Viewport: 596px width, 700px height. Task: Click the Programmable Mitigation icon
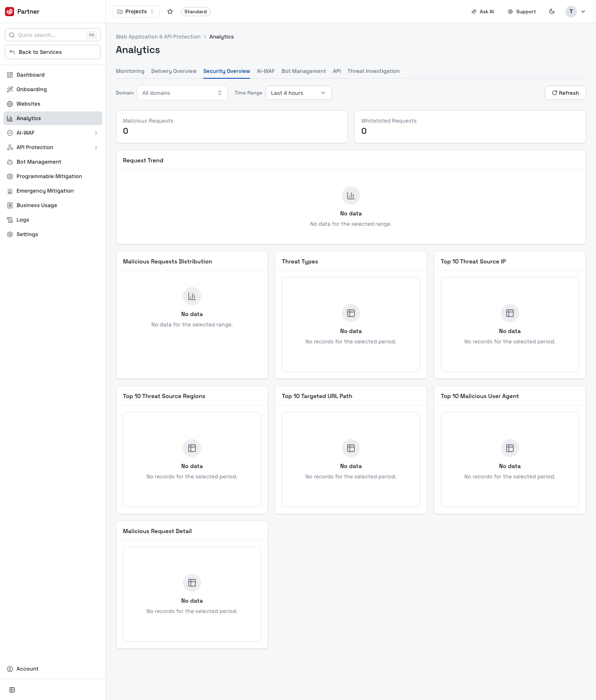10,176
